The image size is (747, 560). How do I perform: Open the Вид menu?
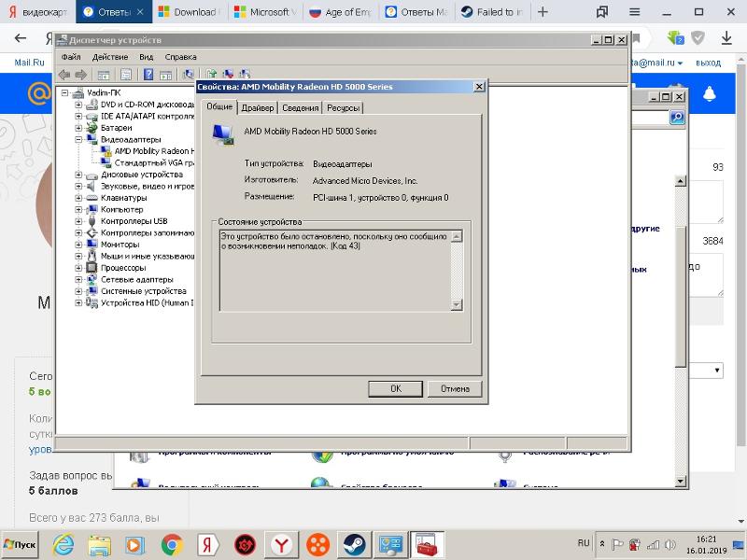pos(147,57)
